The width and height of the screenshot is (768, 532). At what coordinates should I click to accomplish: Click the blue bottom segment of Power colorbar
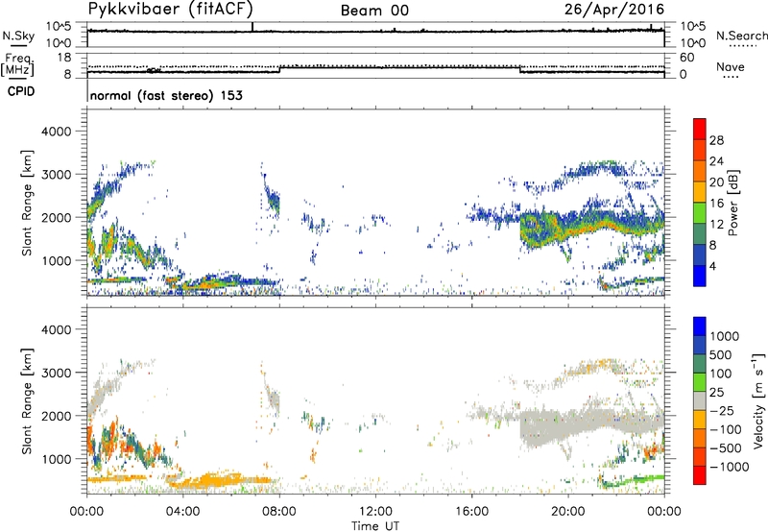coord(700,276)
